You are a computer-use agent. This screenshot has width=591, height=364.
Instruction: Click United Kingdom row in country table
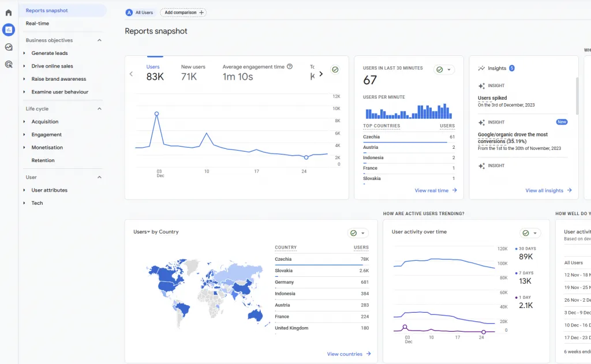point(321,328)
